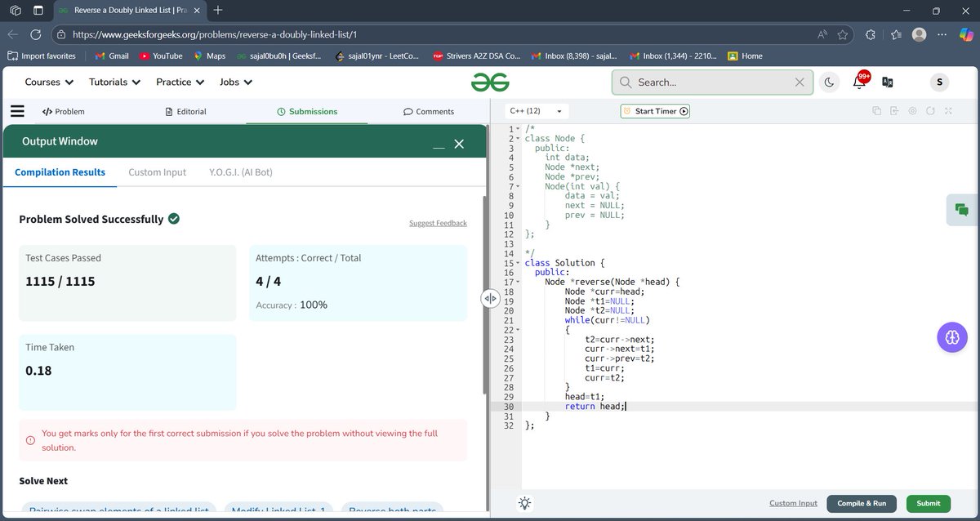This screenshot has height=521, width=980.
Task: Open the notifications bell
Action: pos(859,82)
